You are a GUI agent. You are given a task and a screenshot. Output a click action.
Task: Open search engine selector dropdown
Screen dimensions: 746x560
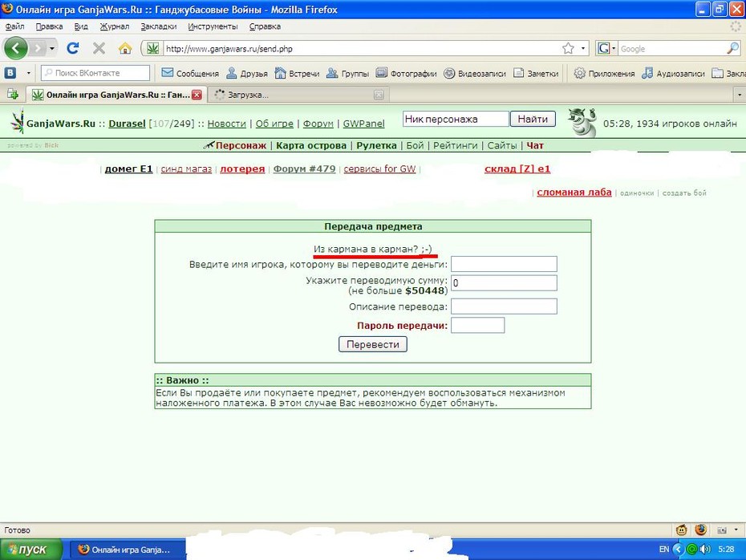pyautogui.click(x=614, y=48)
